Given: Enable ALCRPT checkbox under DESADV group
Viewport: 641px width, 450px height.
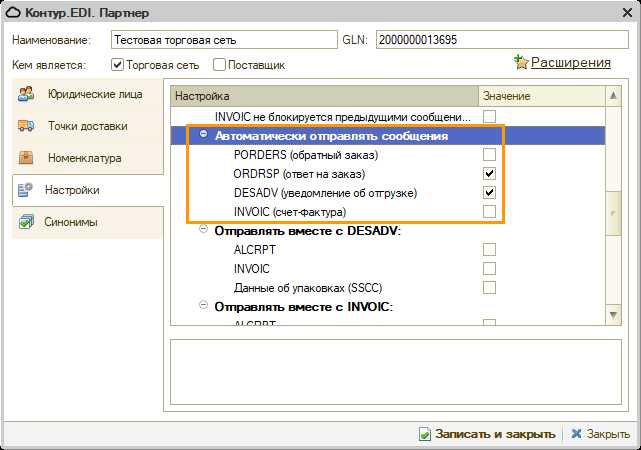Looking at the screenshot, I should (489, 249).
